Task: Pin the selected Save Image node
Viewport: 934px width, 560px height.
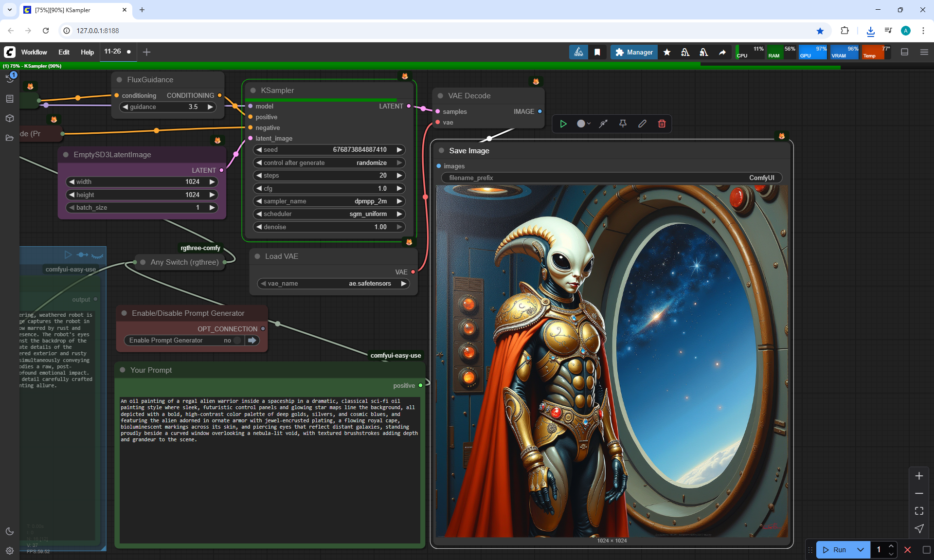Action: 623,124
